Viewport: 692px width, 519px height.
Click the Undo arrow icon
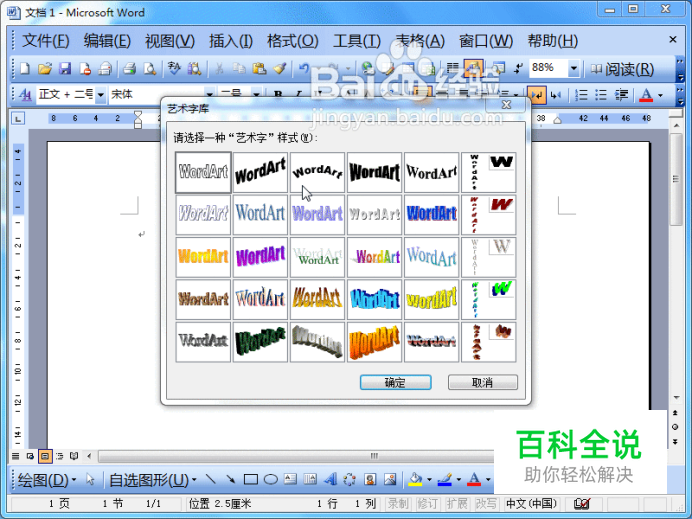(304, 68)
